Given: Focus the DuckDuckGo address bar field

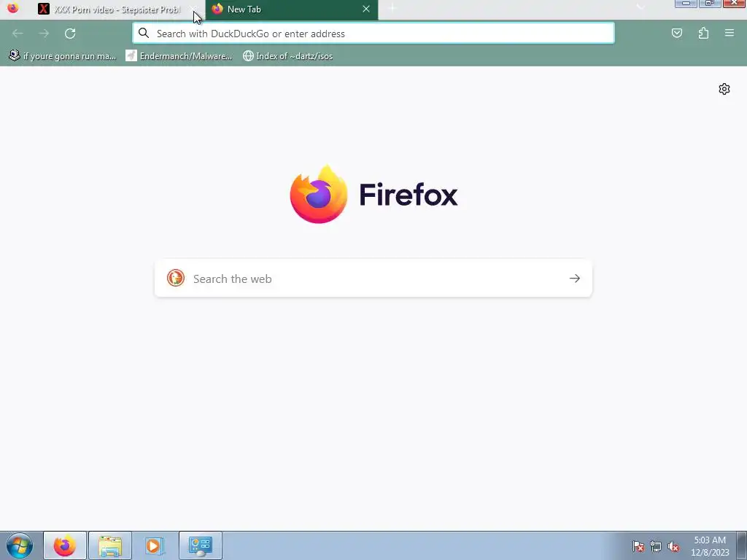Looking at the screenshot, I should point(373,34).
